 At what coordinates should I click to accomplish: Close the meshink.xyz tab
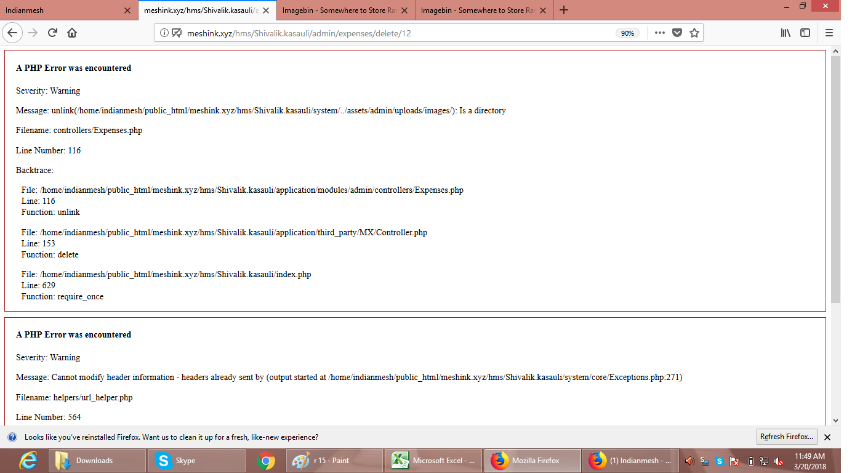point(265,10)
